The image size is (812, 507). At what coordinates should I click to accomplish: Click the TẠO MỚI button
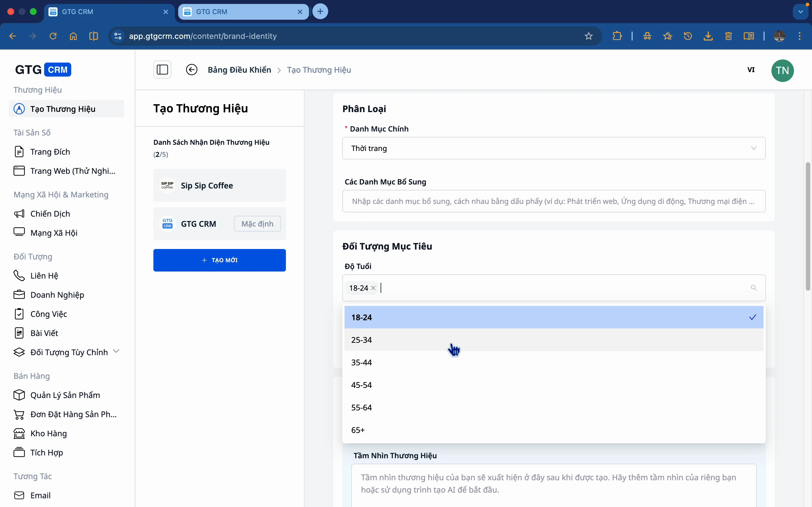coord(219,260)
